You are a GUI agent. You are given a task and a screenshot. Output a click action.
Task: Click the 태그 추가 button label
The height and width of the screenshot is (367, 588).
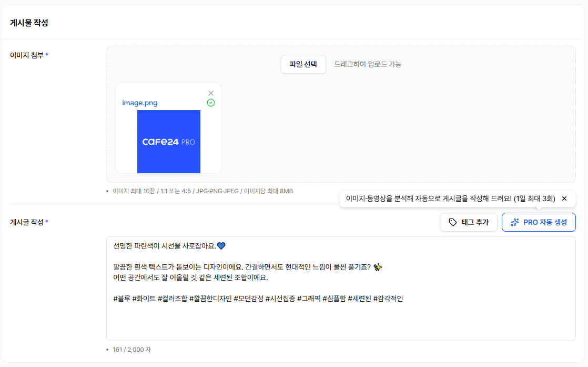tap(475, 222)
